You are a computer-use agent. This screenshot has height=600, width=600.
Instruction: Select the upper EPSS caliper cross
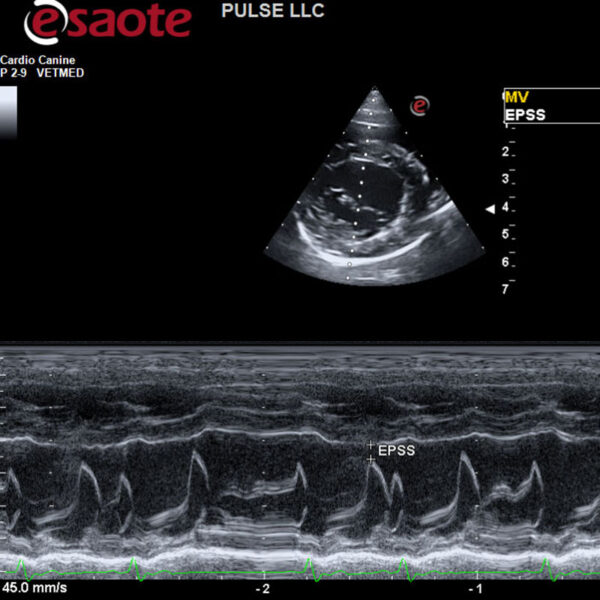coord(370,444)
